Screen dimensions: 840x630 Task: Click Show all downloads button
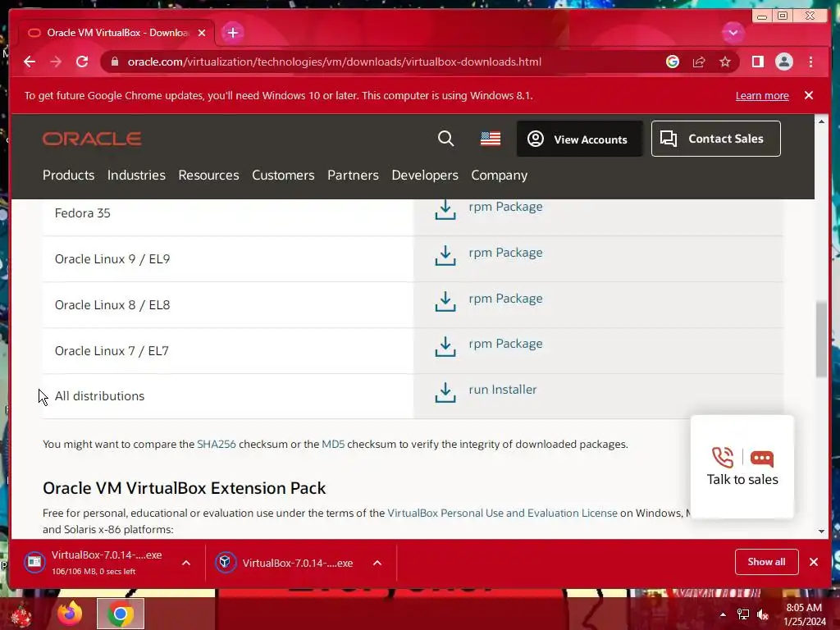tap(767, 562)
